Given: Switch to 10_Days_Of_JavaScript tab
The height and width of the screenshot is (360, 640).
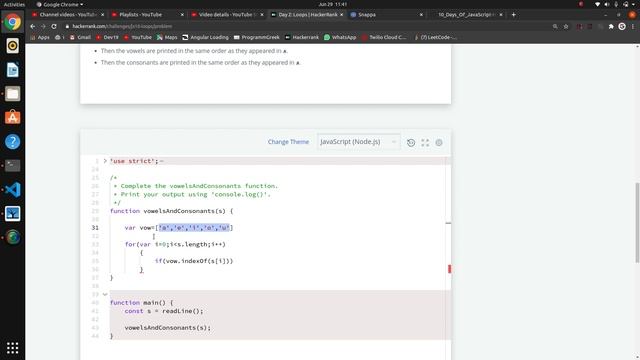Looking at the screenshot, I should pyautogui.click(x=466, y=15).
